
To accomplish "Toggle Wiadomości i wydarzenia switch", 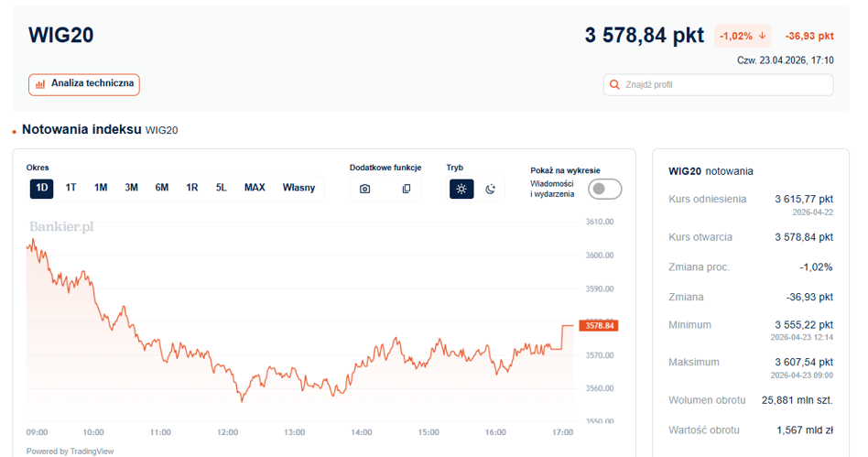I will [605, 189].
